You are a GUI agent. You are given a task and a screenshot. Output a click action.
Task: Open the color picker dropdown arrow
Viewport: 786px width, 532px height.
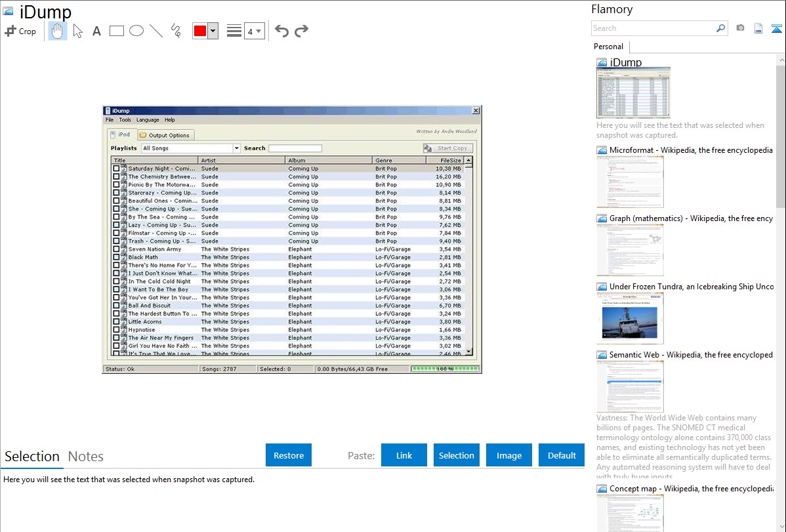213,31
